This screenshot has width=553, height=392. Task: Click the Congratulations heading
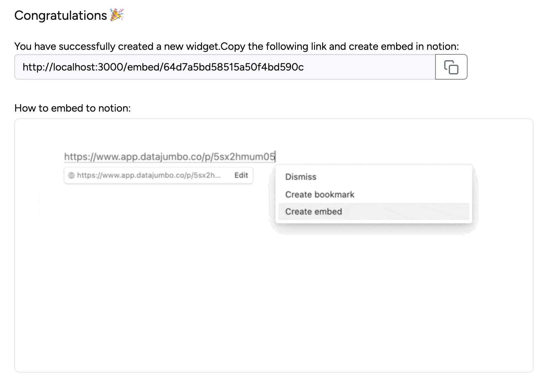(x=61, y=16)
